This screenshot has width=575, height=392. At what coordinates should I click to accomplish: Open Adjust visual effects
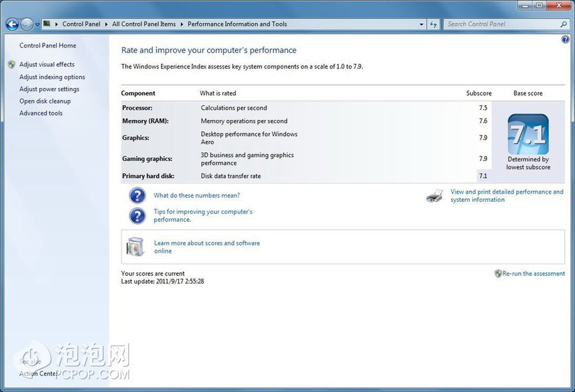click(47, 64)
